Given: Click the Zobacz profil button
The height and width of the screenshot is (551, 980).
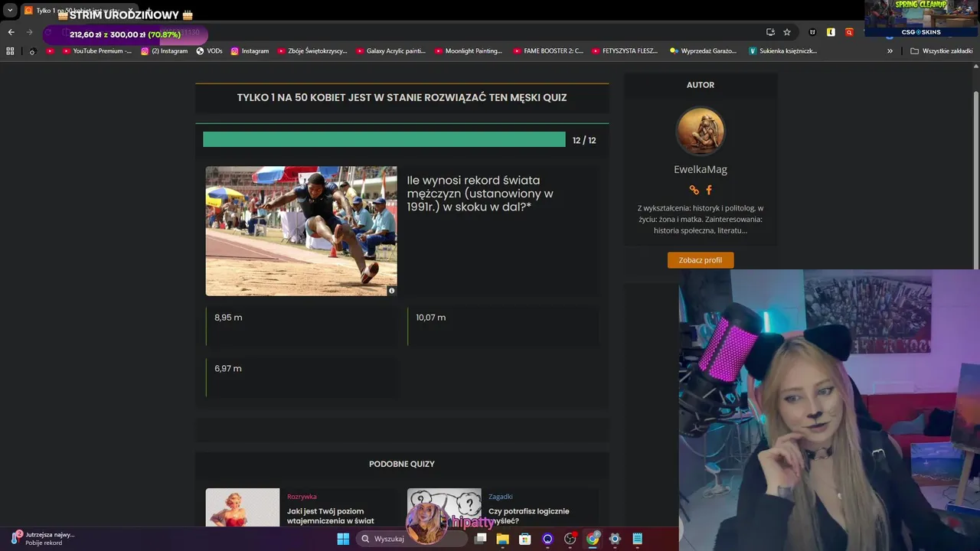Looking at the screenshot, I should coord(701,260).
